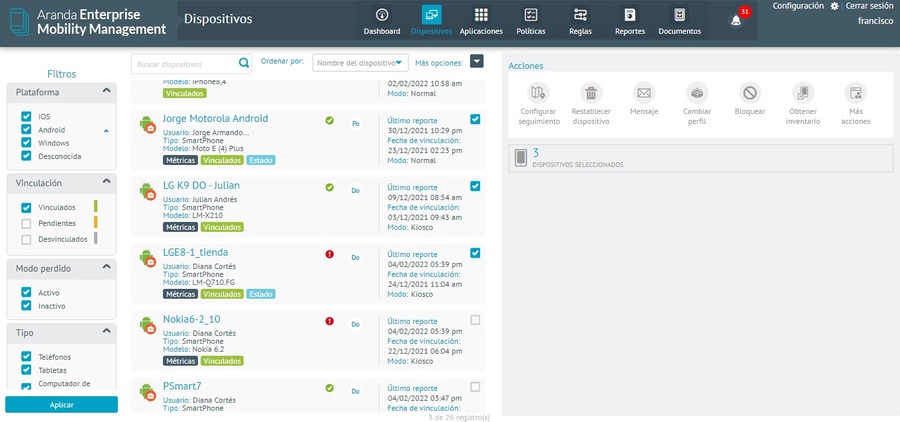Open Configuración link
Image resolution: width=900 pixels, height=422 pixels.
pos(798,6)
